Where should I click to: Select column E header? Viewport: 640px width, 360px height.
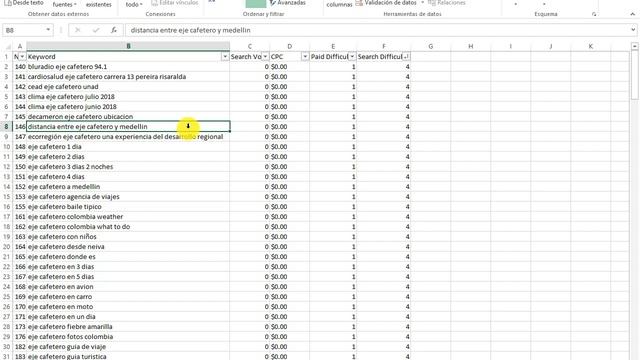point(333,47)
